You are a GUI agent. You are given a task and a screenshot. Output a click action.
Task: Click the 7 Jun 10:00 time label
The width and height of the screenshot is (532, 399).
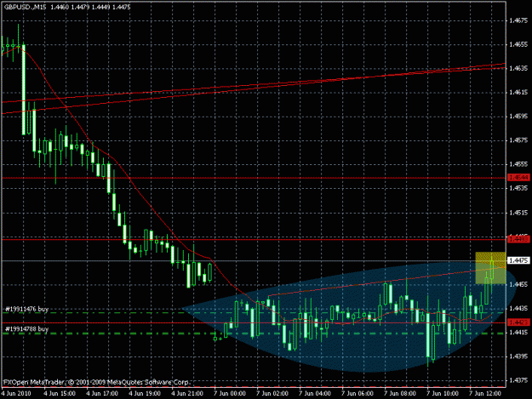(x=443, y=394)
